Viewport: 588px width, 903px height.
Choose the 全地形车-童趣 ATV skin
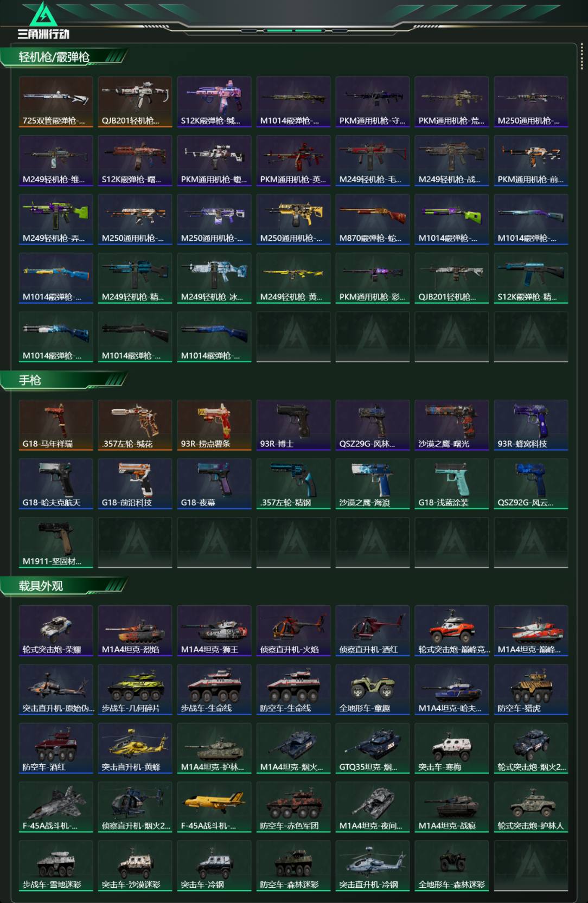373,690
